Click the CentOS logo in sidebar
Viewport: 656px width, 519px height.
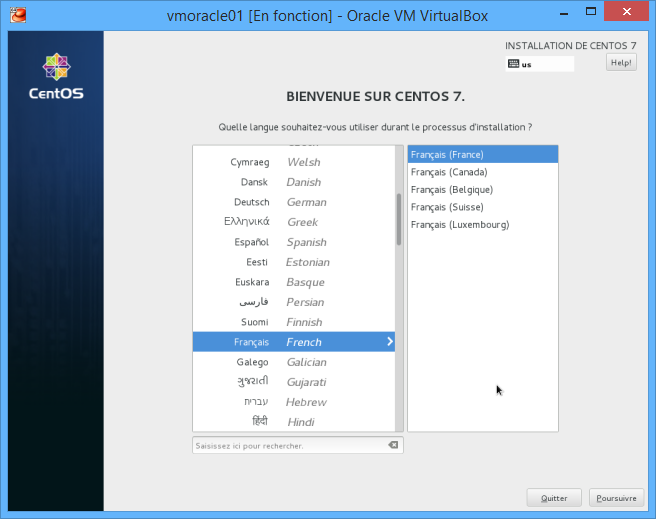coord(56,77)
